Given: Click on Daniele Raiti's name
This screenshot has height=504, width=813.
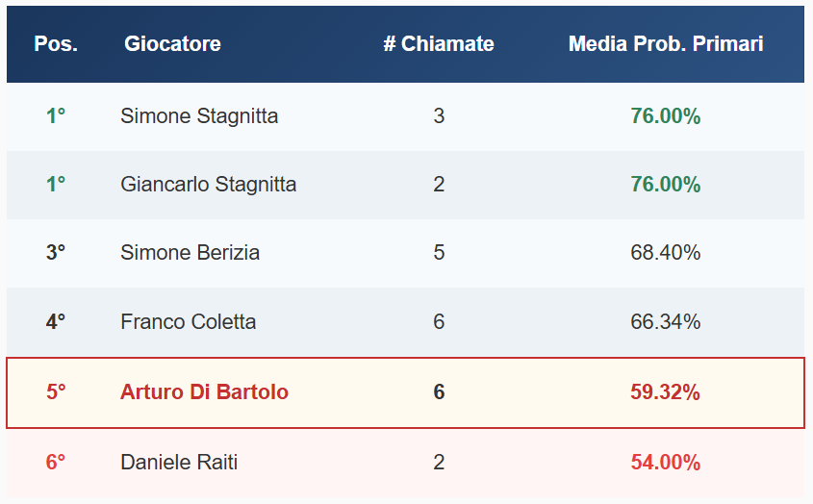Looking at the screenshot, I should pyautogui.click(x=179, y=463).
